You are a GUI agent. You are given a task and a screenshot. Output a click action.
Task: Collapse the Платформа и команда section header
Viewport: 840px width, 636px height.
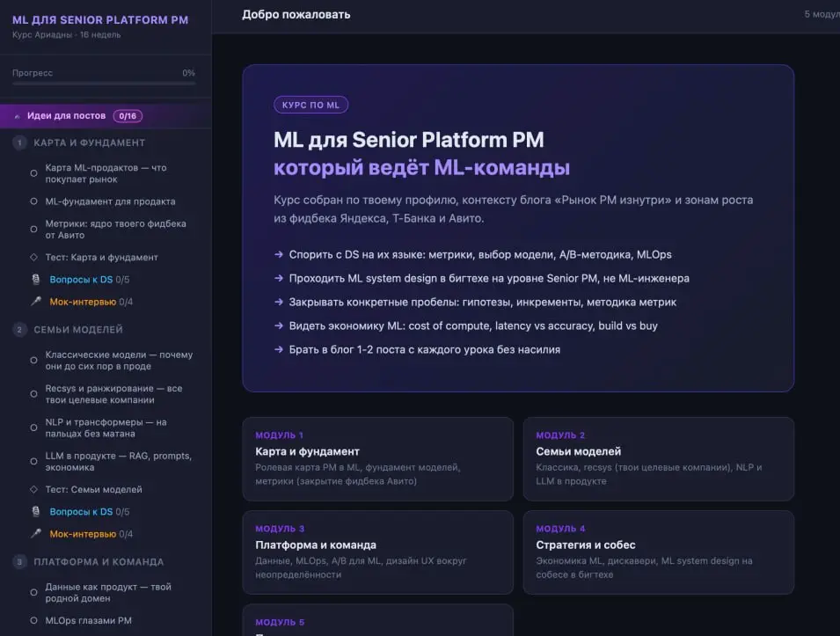(106, 562)
